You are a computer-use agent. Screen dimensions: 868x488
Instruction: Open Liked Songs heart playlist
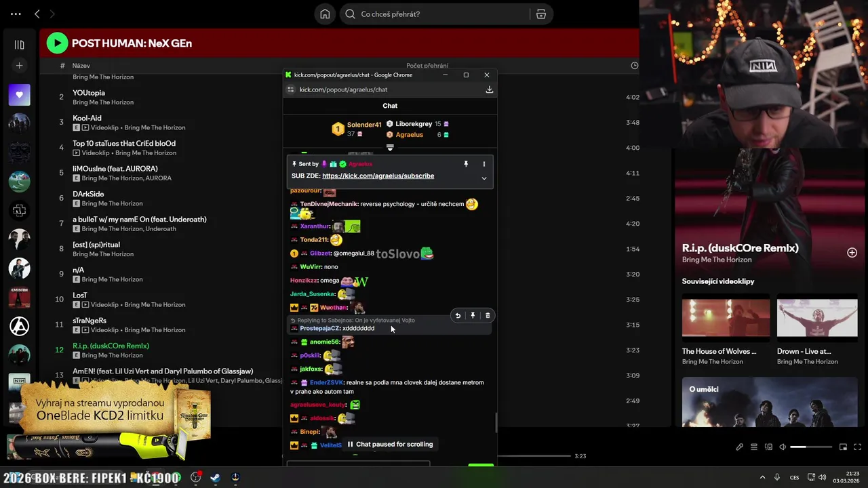19,95
